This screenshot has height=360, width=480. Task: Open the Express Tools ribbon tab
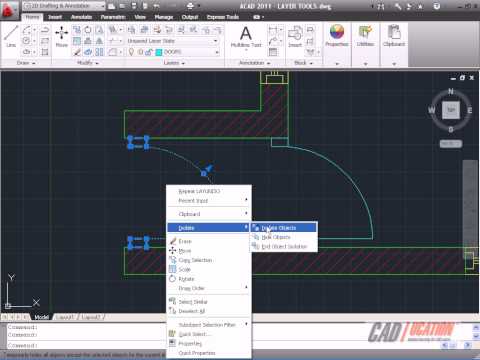pos(223,17)
